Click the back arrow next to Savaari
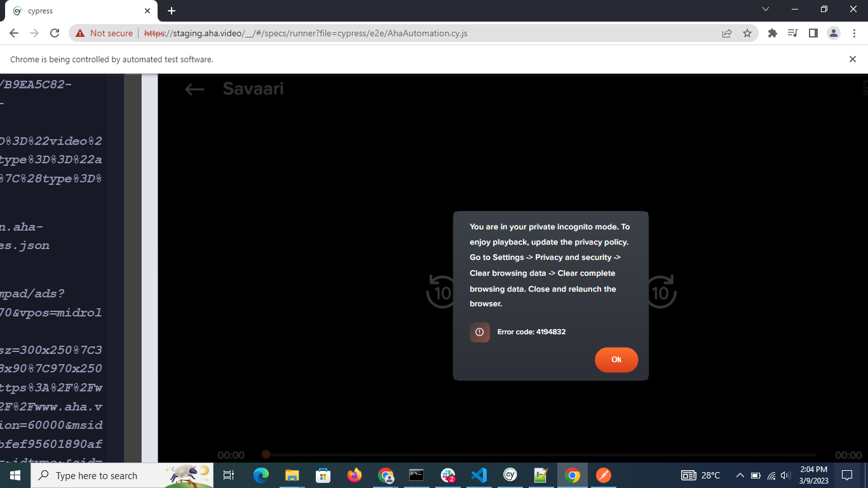This screenshot has height=488, width=868. coord(194,89)
